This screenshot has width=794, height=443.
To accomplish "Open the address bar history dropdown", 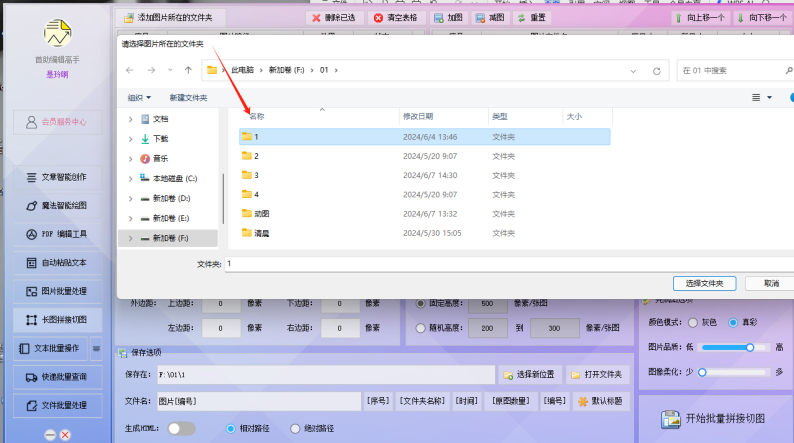I will tap(633, 71).
